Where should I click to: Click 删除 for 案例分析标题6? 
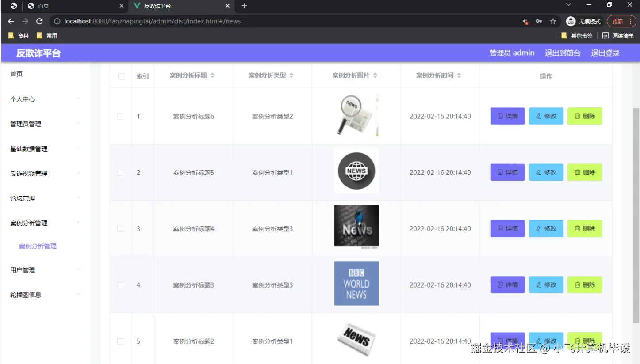tap(585, 116)
